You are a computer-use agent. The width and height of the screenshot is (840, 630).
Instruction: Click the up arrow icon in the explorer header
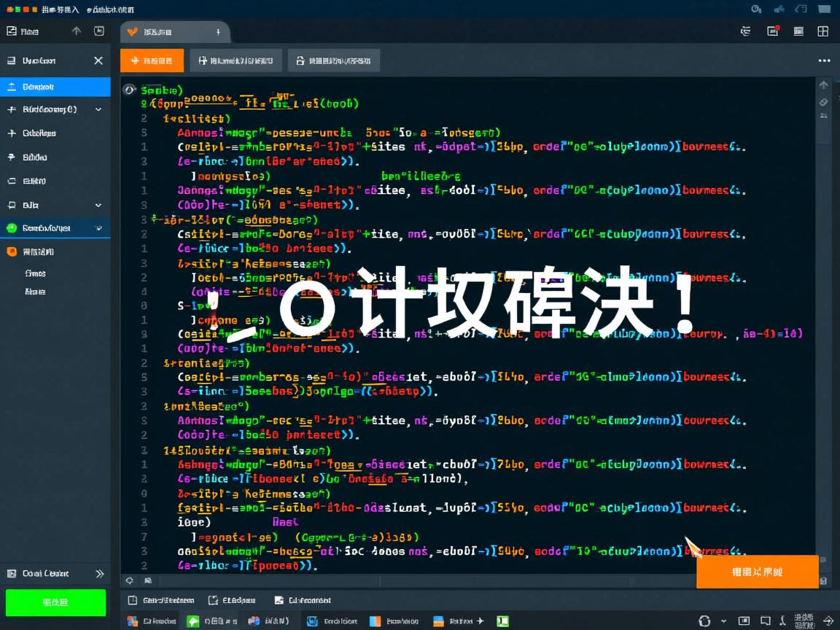click(77, 31)
